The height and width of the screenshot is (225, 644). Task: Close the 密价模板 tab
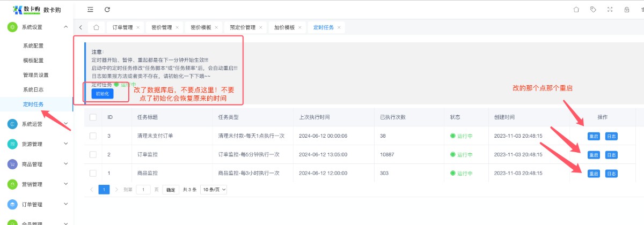(217, 27)
